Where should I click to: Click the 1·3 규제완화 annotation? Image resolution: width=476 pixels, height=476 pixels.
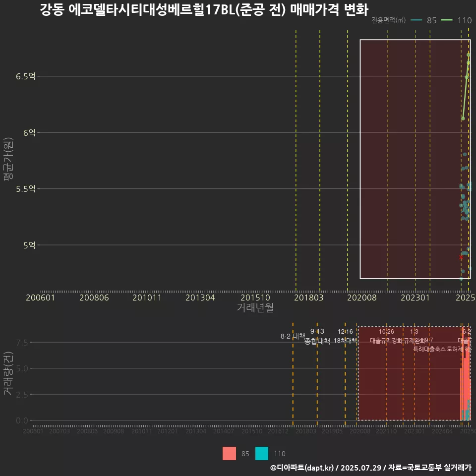414,336
